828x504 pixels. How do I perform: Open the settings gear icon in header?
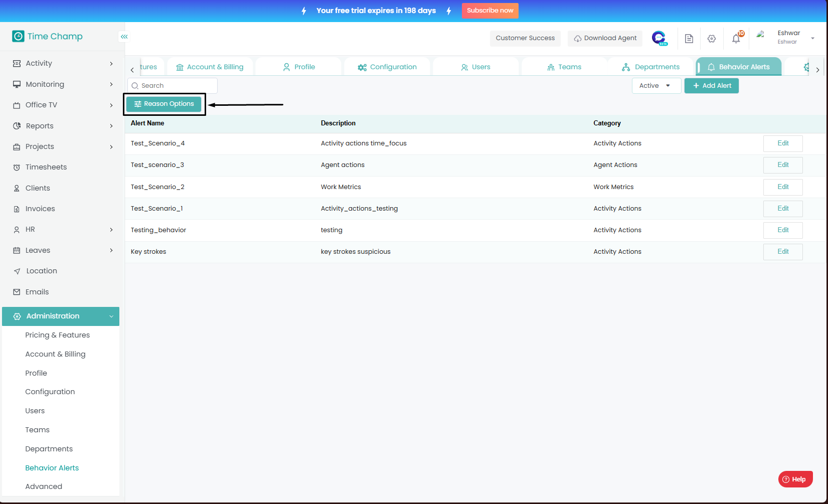tap(712, 39)
